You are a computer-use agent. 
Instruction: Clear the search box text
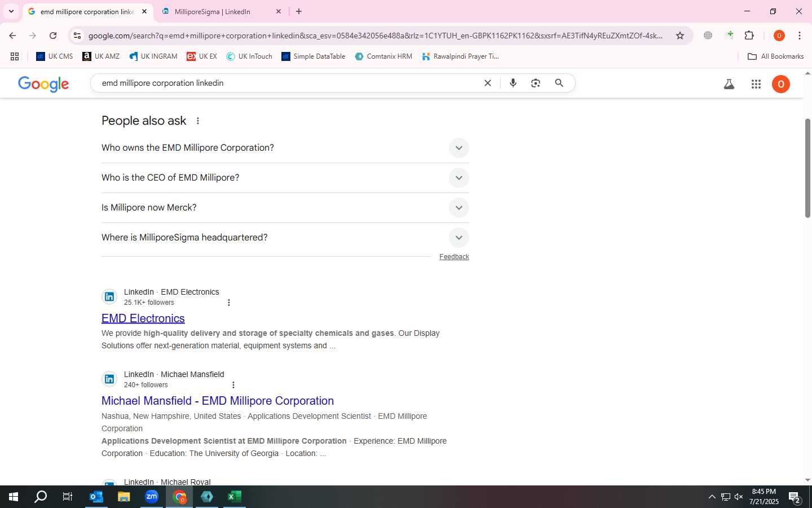488,83
